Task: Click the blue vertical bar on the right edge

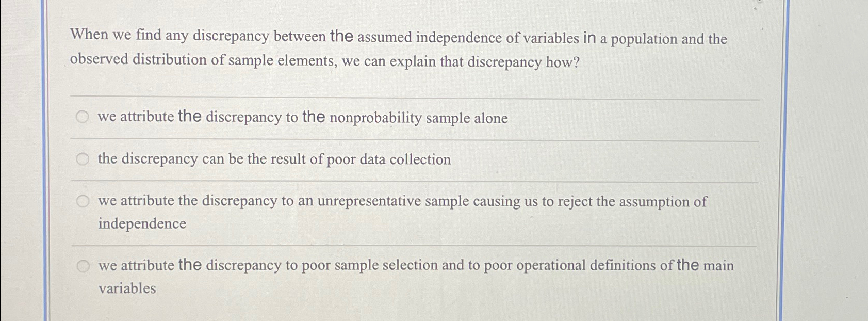Action: 786,160
